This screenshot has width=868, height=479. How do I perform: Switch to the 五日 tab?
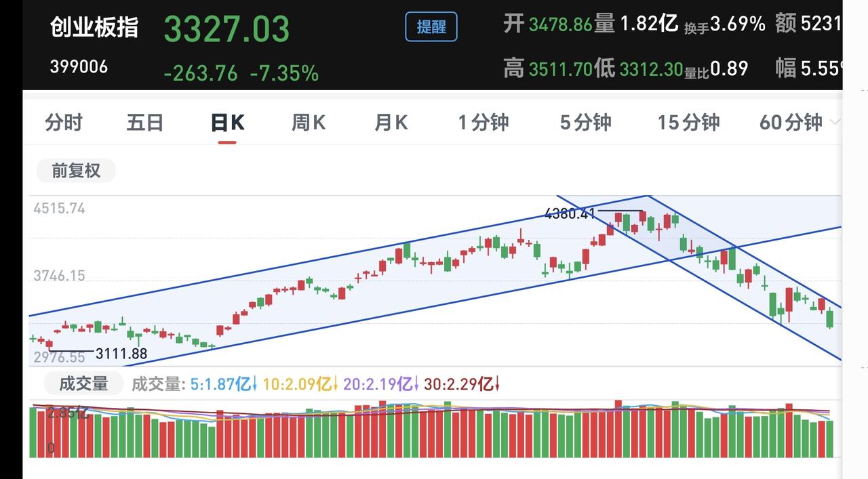coord(145,123)
